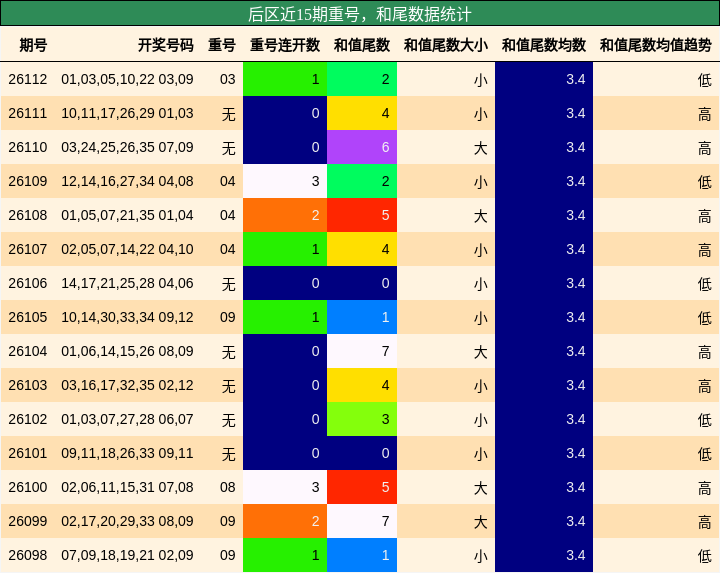Select issue number 26099
The height and width of the screenshot is (573, 720).
pyautogui.click(x=28, y=521)
